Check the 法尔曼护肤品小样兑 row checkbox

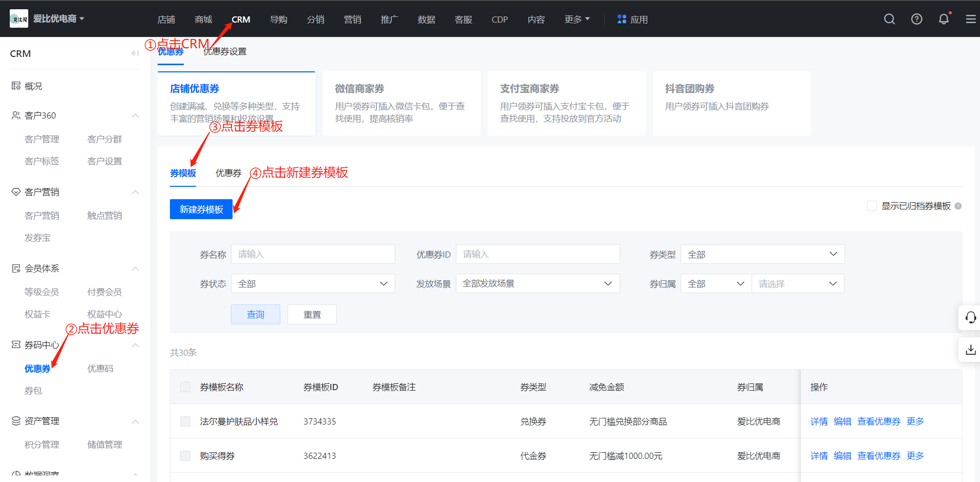click(x=185, y=421)
